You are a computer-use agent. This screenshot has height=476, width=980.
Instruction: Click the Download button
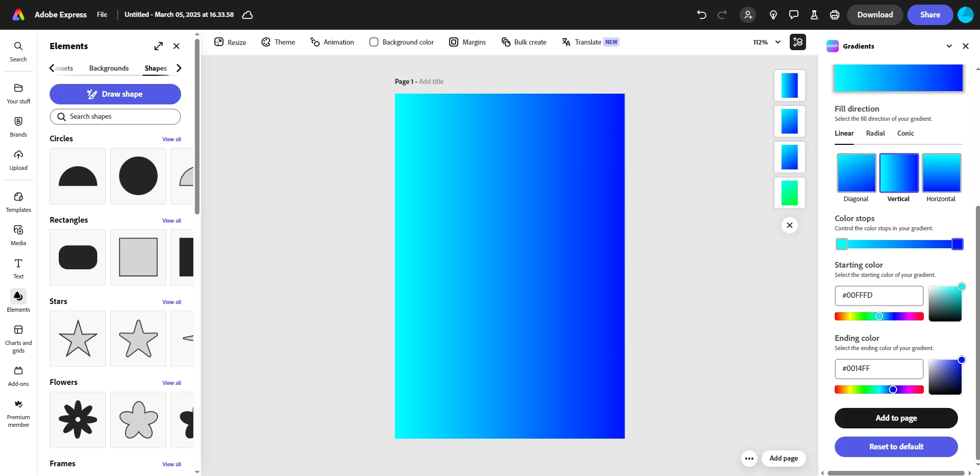point(875,15)
